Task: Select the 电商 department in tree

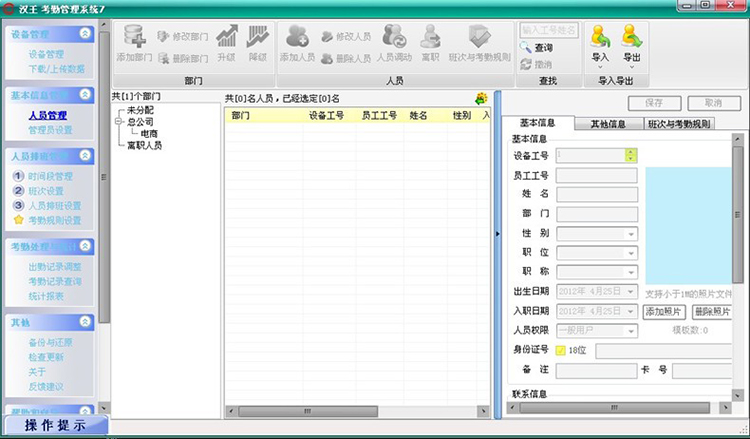Action: (x=149, y=133)
